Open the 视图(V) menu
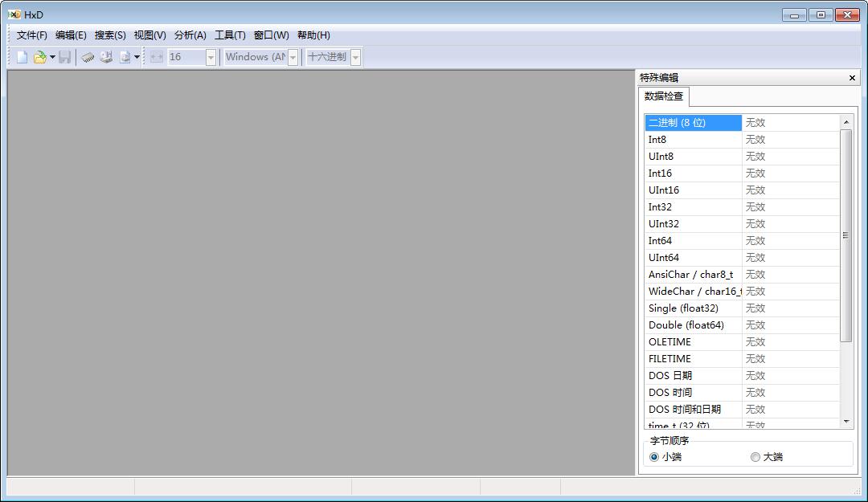Viewport: 868px width, 502px height. point(150,35)
